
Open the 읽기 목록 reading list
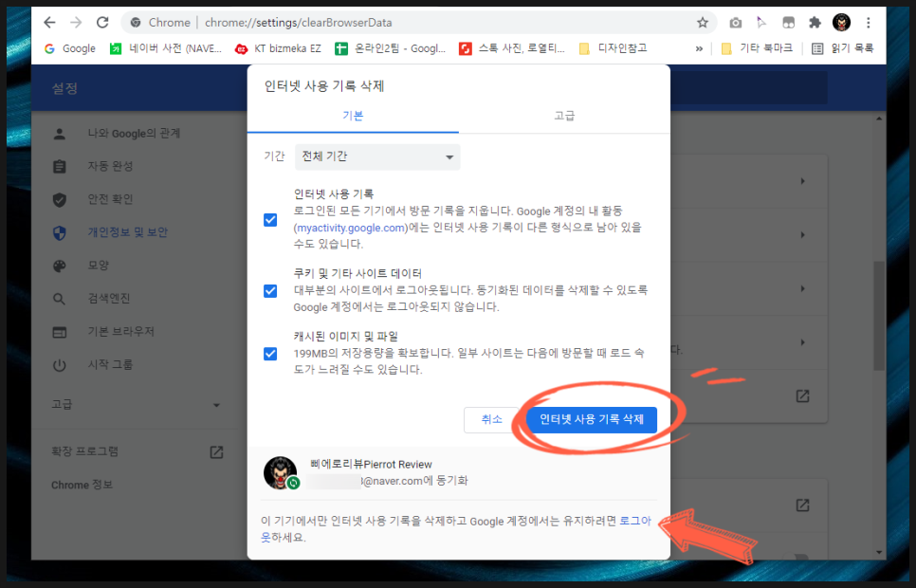842,48
